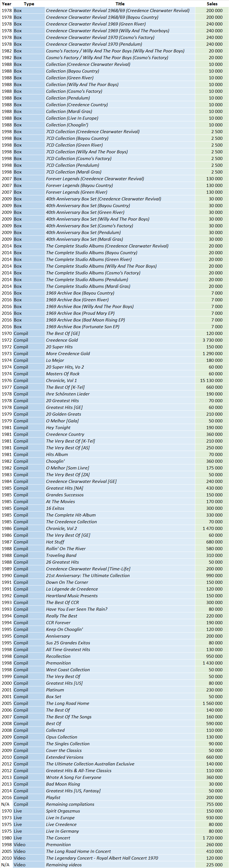Viewport: 229px width, 868px height.
Task: Select the 'Grandes Sucessos' title cell
Action: pos(65,495)
